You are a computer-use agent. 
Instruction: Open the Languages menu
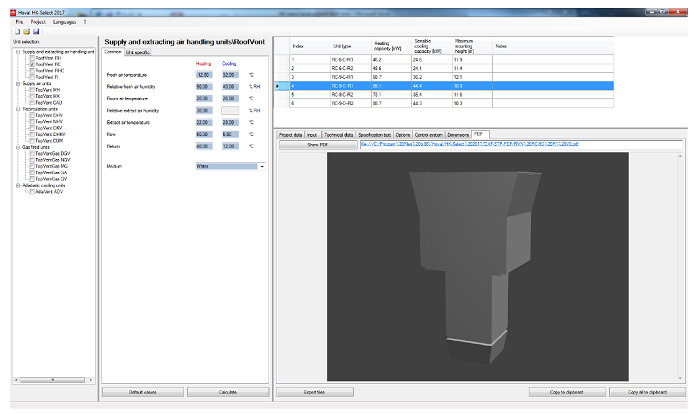tap(63, 21)
